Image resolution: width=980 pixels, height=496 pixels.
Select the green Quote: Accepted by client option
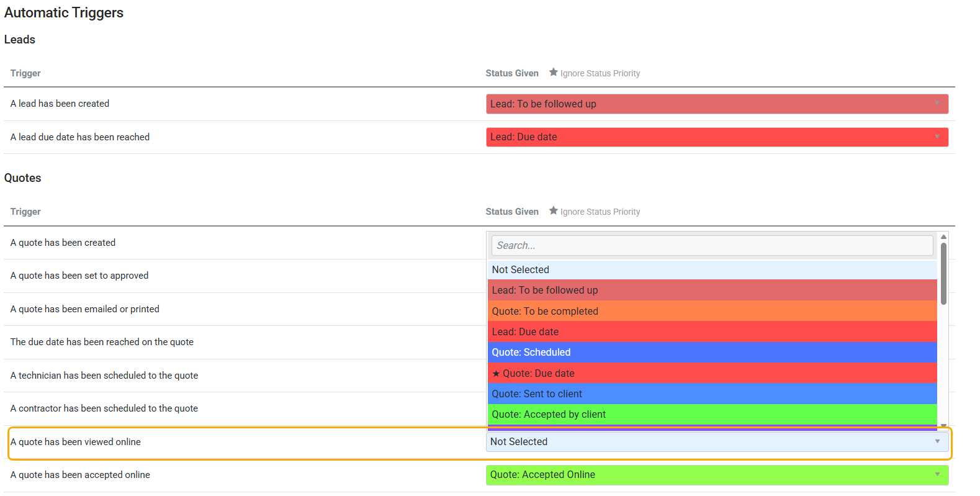pos(712,414)
